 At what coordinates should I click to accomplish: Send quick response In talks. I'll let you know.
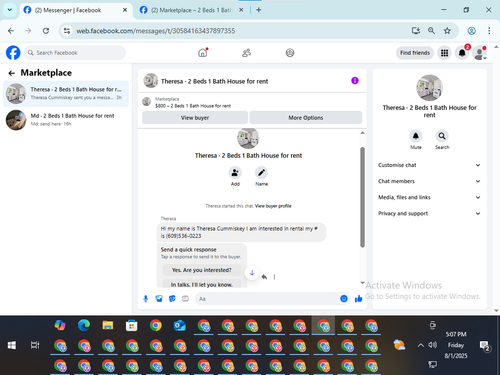click(202, 284)
